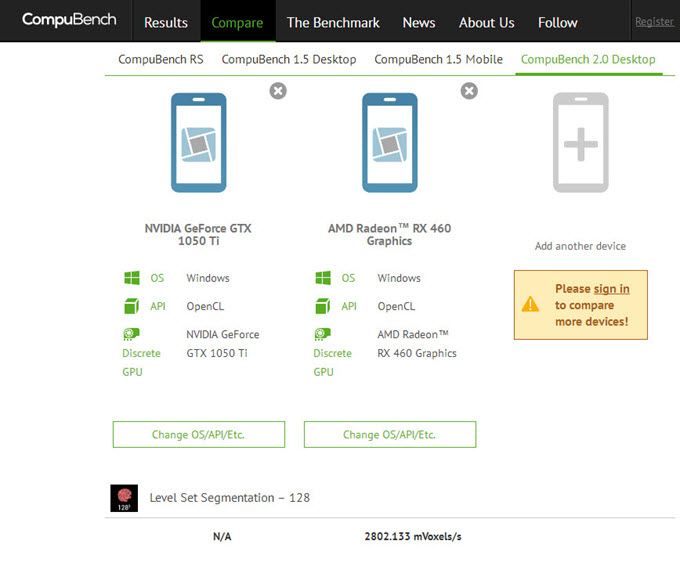Click the OS label of NVIDIA device
The width and height of the screenshot is (680, 565).
tap(157, 278)
